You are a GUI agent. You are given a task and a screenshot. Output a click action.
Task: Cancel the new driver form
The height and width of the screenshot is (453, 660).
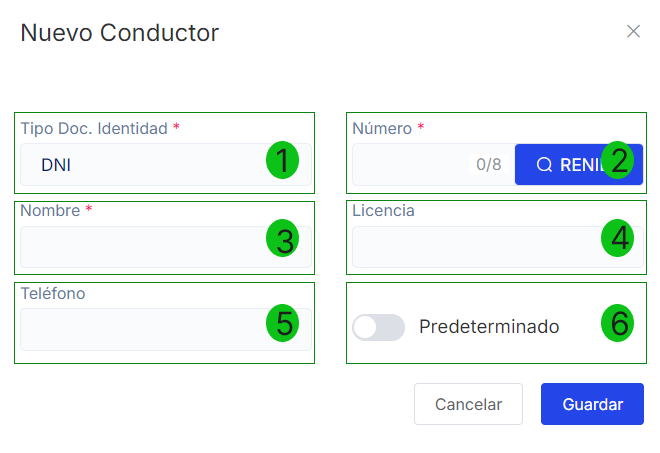pos(468,405)
